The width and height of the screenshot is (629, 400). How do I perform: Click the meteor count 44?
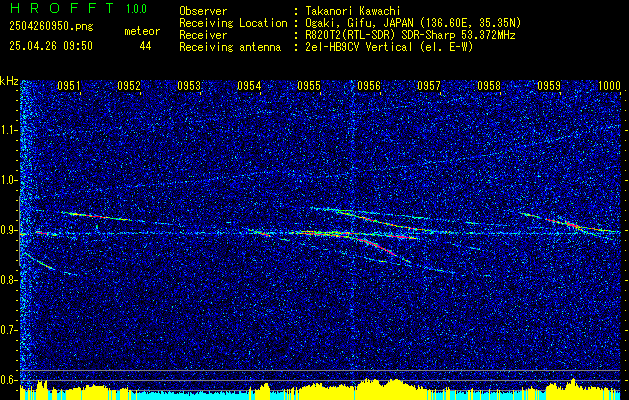coord(145,46)
